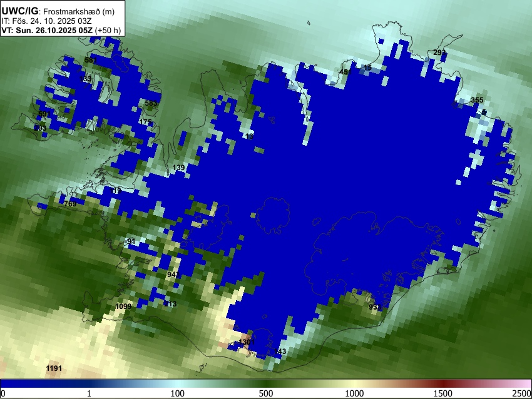Screen dimensions: 532x399
Task: Click the '355' value in the east
Action: 477,100
